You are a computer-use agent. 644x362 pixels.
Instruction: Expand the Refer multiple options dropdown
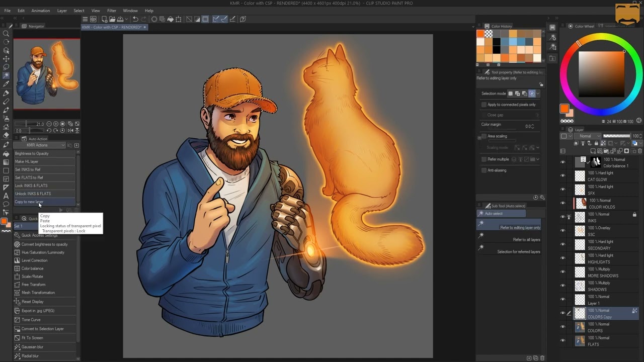pyautogui.click(x=538, y=159)
